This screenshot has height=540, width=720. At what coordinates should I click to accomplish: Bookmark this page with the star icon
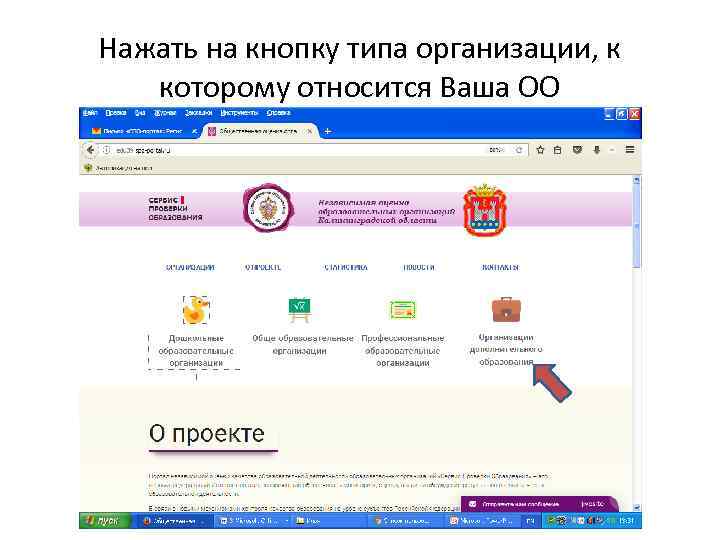pos(540,150)
